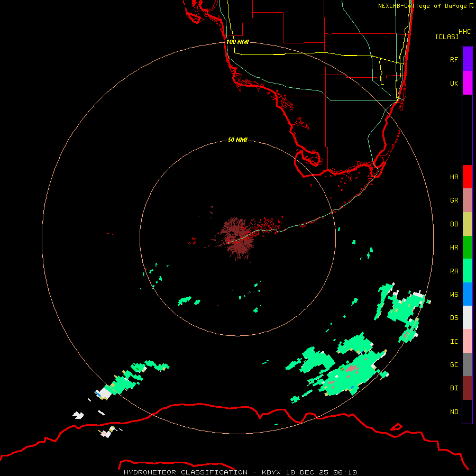Click the [CLAS] label
This screenshot has width=476, height=476.
(447, 36)
